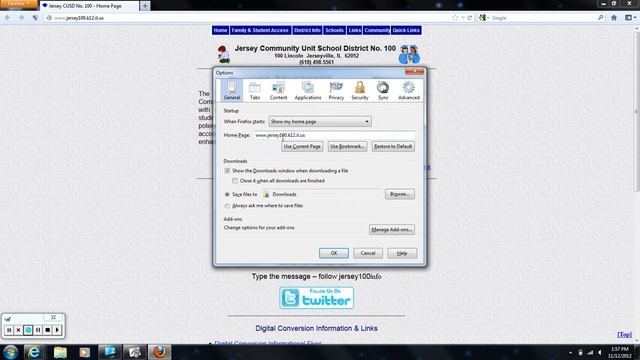This screenshot has height=360, width=640.
Task: Click the clock in the system tray
Action: 620,352
